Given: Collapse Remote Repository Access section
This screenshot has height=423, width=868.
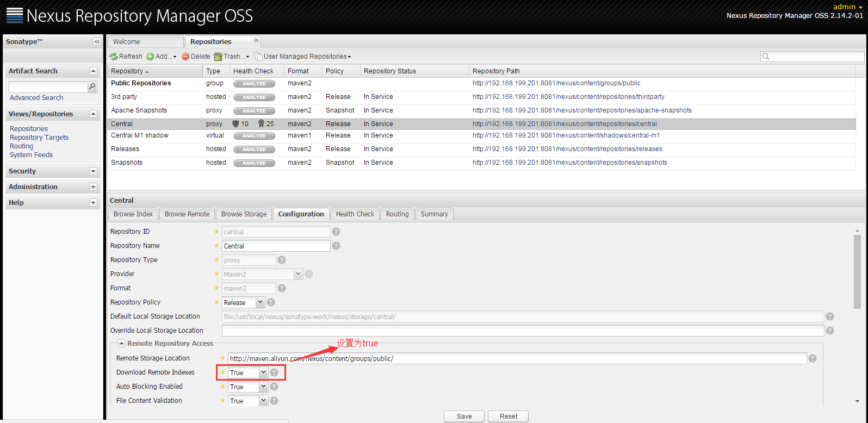Looking at the screenshot, I should click(x=121, y=344).
